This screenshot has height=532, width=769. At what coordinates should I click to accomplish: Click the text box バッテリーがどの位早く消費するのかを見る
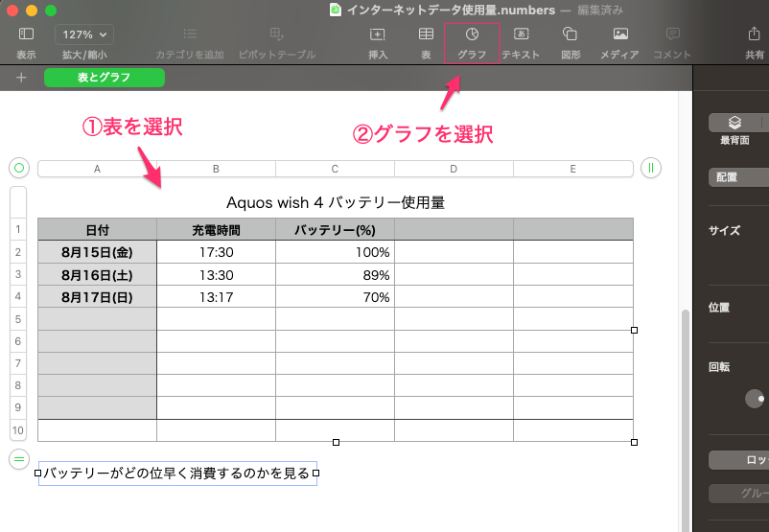[177, 474]
